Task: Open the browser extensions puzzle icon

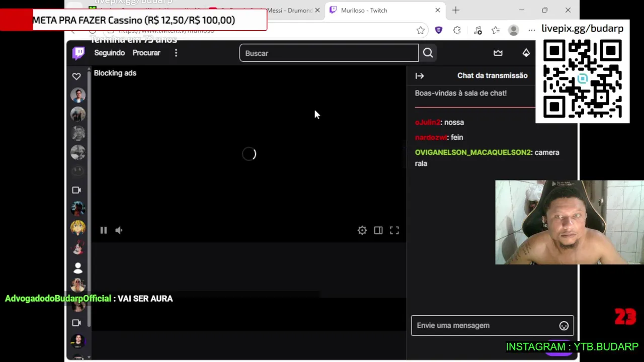Action: [x=457, y=31]
